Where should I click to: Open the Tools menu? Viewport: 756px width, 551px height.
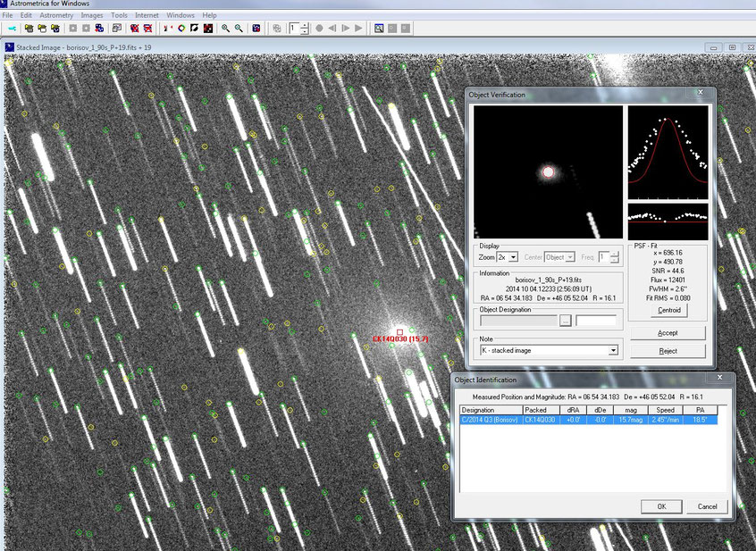click(x=119, y=15)
